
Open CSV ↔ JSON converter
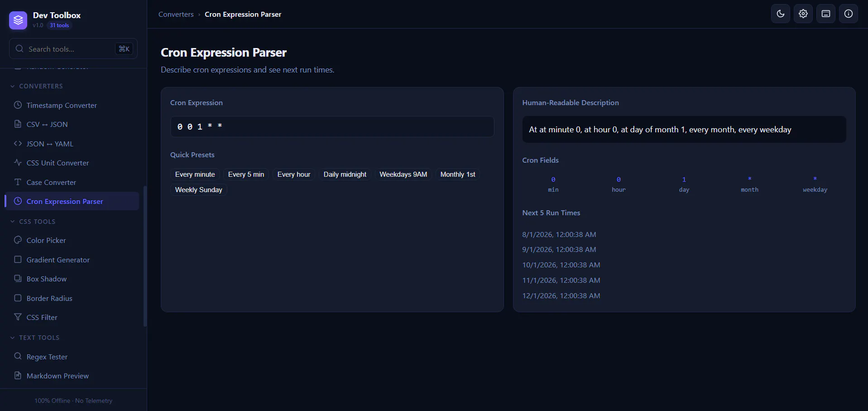72,124
